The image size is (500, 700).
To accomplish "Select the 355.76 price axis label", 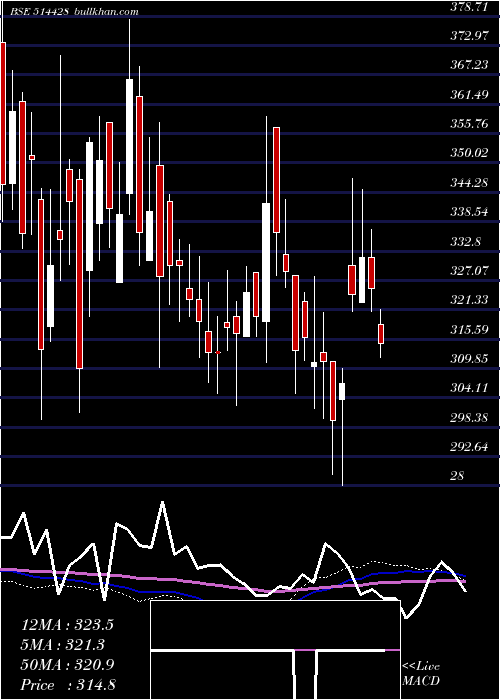I will pos(469,124).
